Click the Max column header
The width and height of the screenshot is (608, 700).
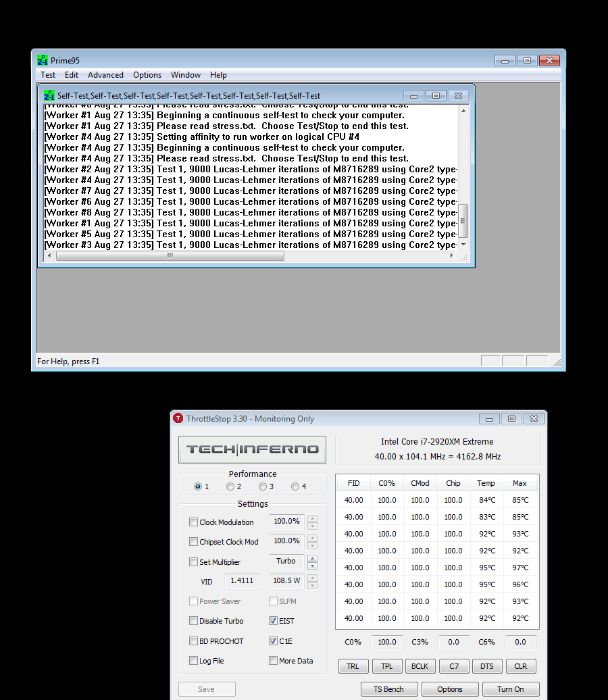[520, 483]
